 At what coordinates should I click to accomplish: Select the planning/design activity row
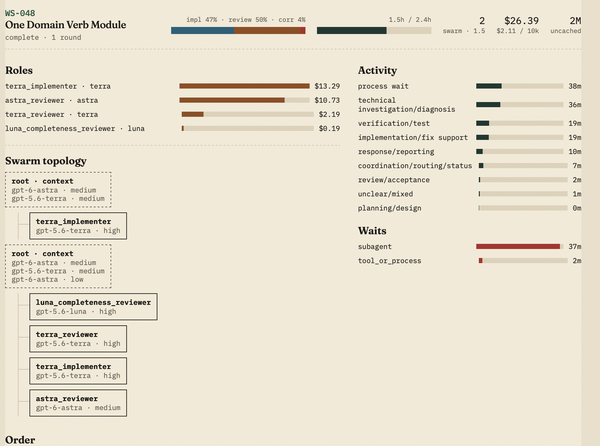[470, 208]
